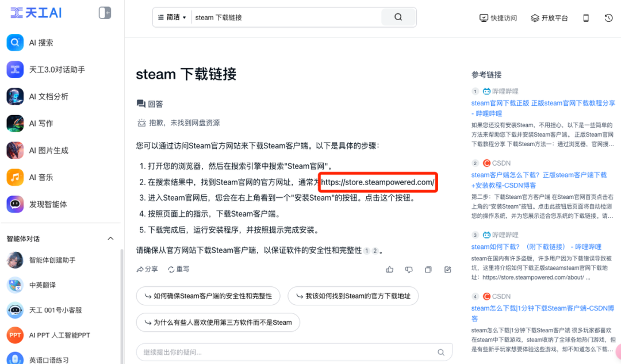The width and height of the screenshot is (621, 364).
Task: Like the answer with thumbs up
Action: pyautogui.click(x=390, y=270)
